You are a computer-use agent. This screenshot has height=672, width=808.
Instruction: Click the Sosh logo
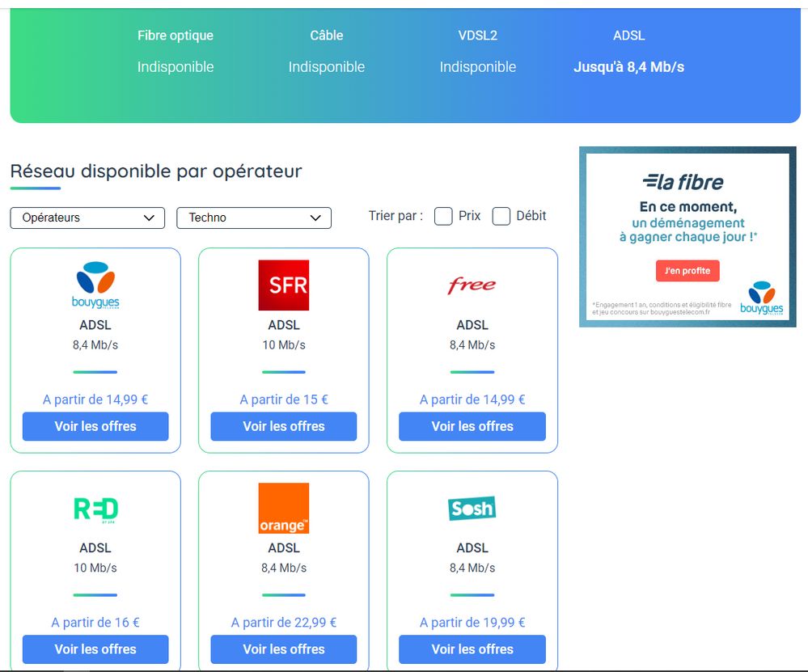(x=472, y=509)
